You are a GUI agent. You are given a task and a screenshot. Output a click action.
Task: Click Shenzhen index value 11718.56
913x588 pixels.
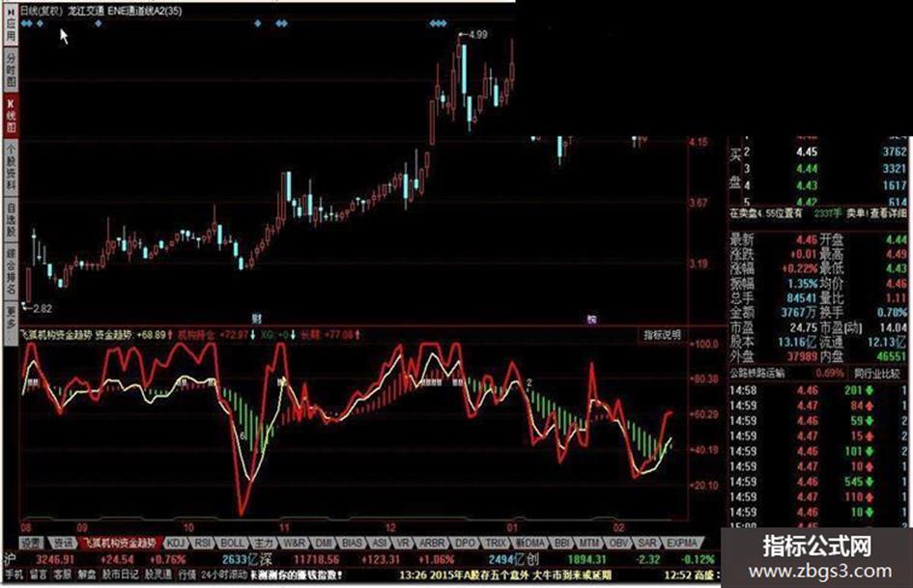tap(316, 559)
